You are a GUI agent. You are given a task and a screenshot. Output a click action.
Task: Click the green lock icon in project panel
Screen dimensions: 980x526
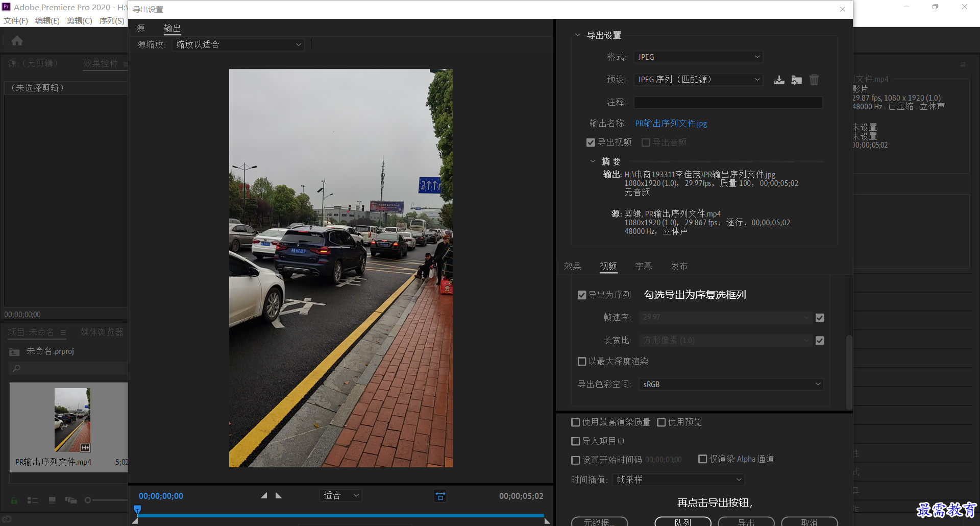[x=14, y=500]
